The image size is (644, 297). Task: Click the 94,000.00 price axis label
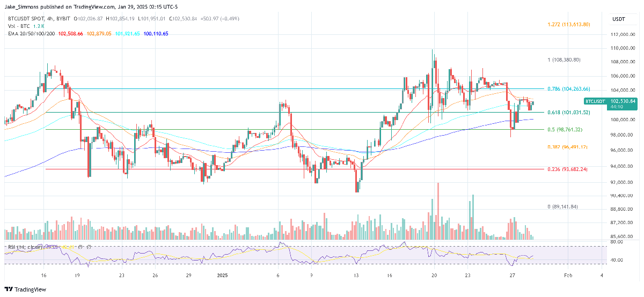(x=623, y=166)
